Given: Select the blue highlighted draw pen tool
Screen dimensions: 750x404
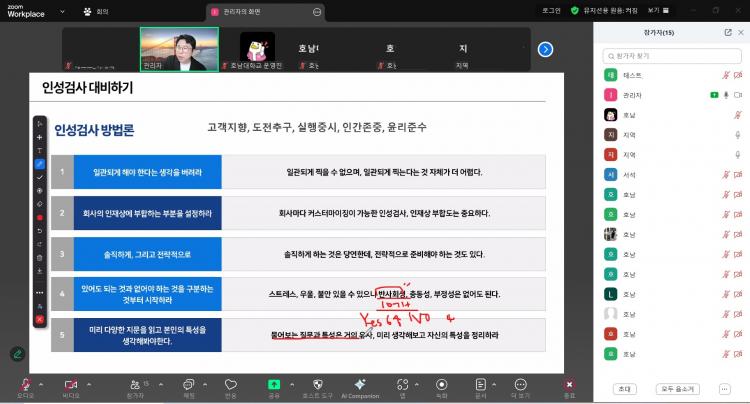Looking at the screenshot, I should [40, 164].
